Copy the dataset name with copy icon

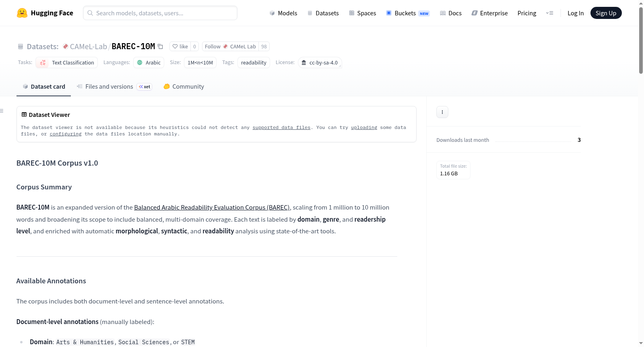(x=160, y=46)
